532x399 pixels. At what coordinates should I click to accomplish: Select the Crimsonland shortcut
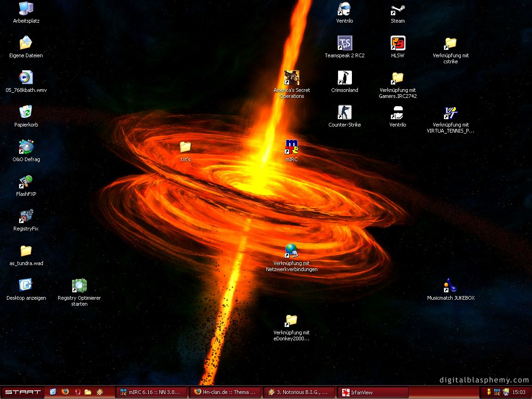345,78
